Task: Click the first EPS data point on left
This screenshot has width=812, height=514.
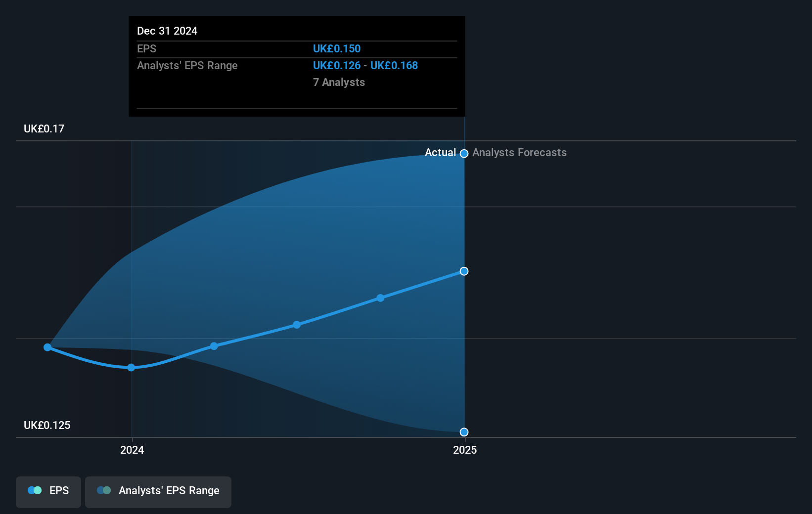Action: click(x=47, y=347)
